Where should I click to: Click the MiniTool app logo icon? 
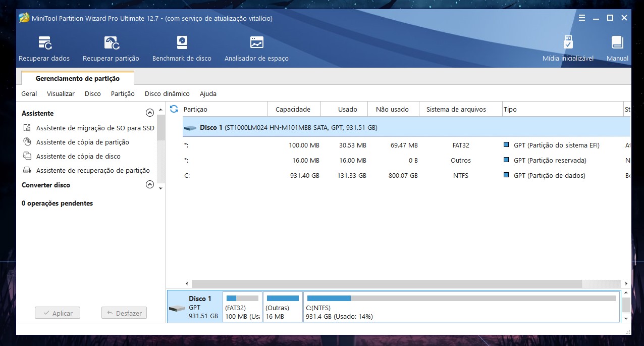tap(24, 18)
